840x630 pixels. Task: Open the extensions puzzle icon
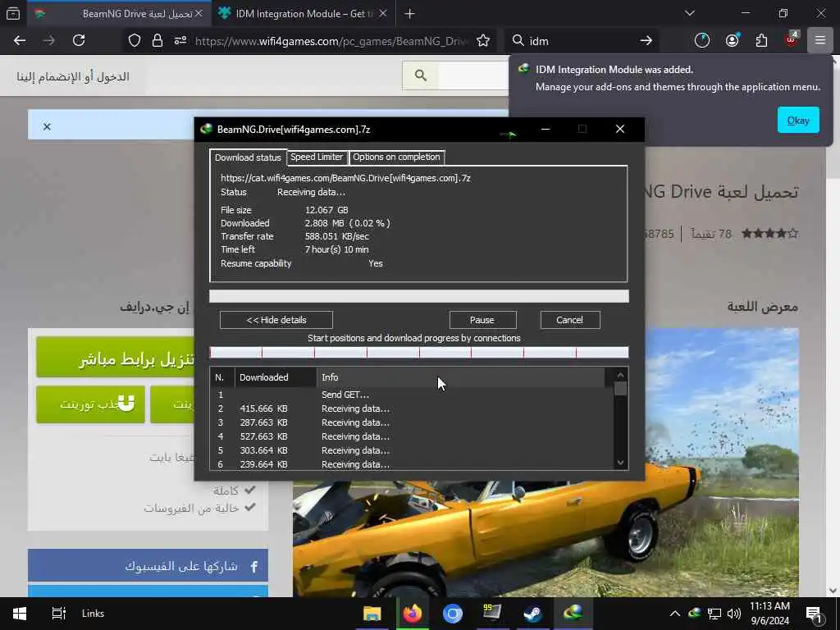pyautogui.click(x=761, y=41)
